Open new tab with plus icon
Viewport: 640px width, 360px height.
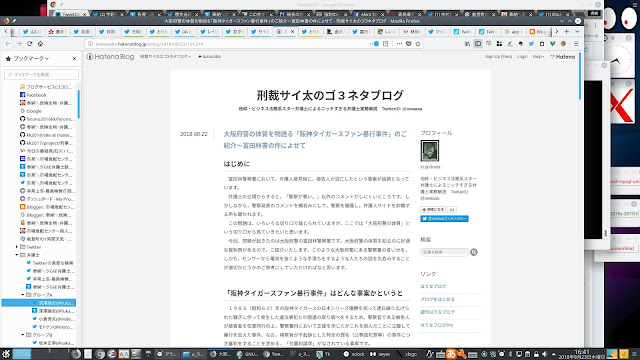pyautogui.click(x=567, y=31)
